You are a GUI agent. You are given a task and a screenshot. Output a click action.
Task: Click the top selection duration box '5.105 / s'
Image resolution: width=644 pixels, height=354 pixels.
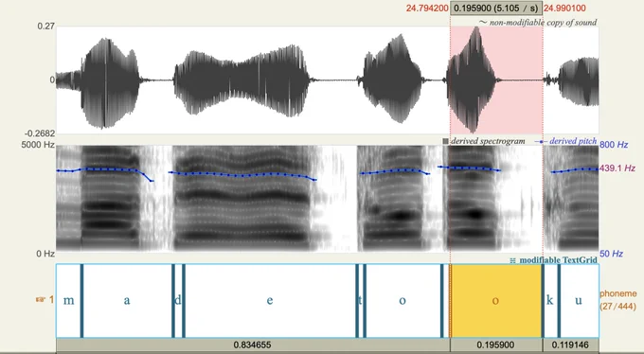[x=496, y=9]
